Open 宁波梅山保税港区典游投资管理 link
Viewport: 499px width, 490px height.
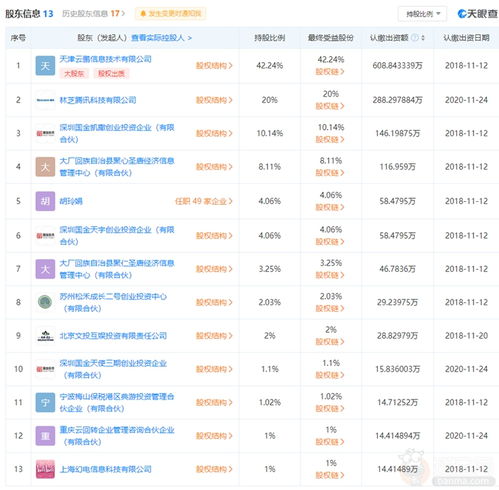117,402
